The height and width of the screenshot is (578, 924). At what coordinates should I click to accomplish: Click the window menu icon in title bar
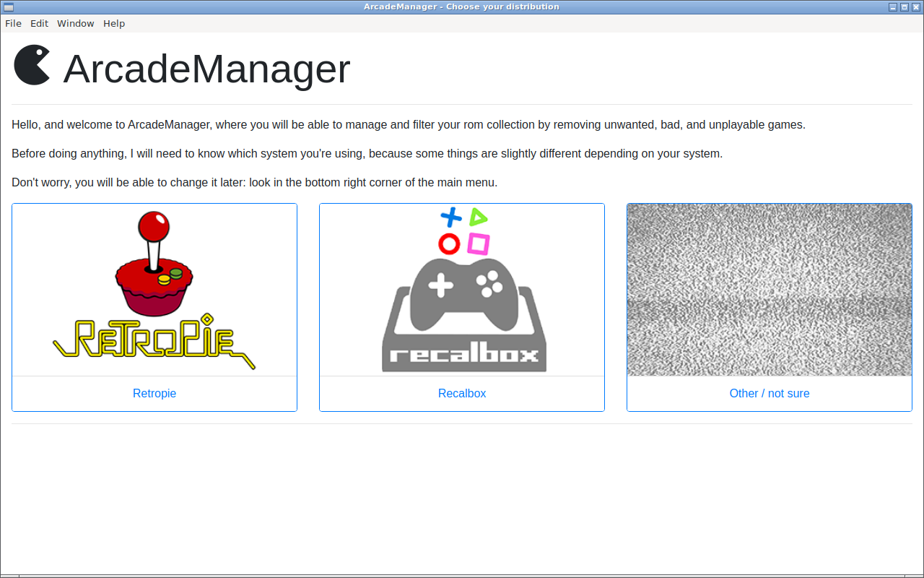[8, 7]
